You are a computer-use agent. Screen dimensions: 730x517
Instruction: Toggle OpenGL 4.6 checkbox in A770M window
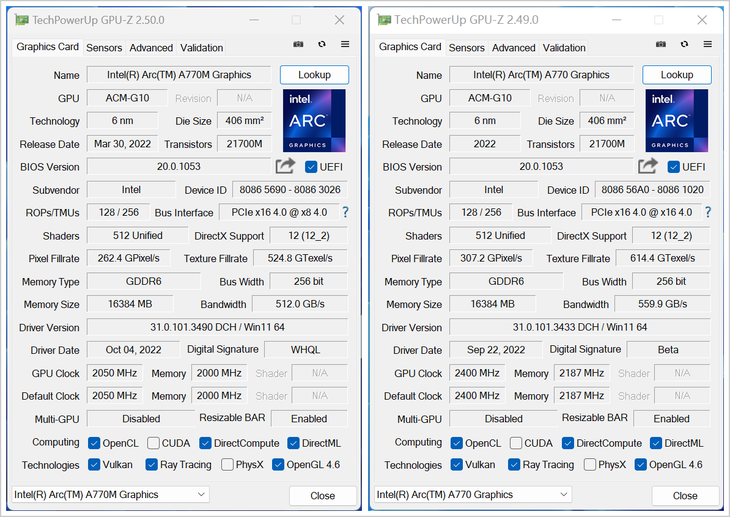(x=278, y=464)
